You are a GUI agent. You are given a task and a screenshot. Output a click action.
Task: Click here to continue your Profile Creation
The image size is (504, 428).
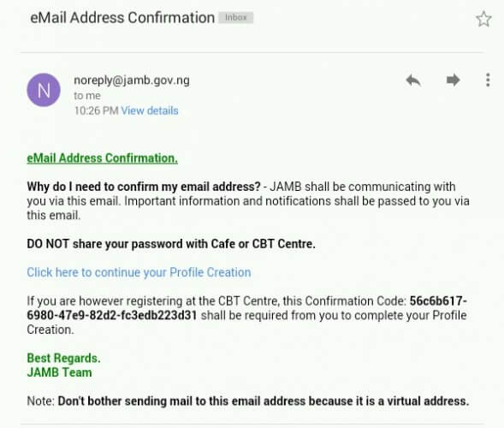[139, 272]
